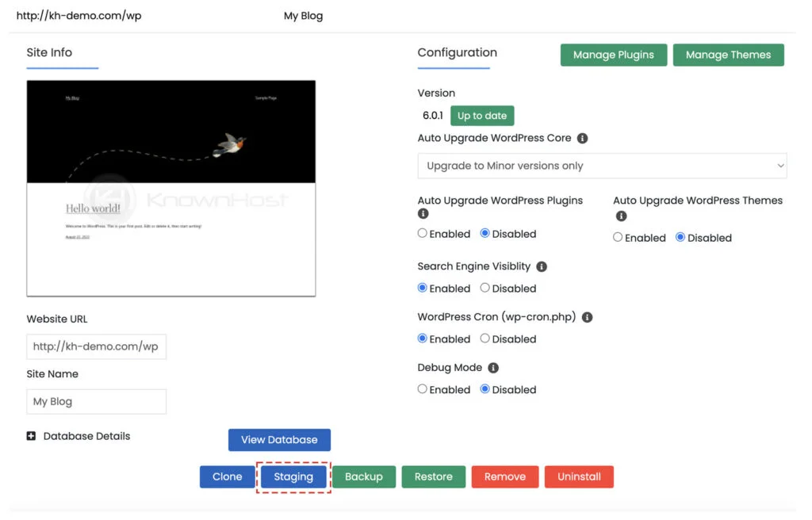Select Enabled for WordPress Cron

click(423, 338)
